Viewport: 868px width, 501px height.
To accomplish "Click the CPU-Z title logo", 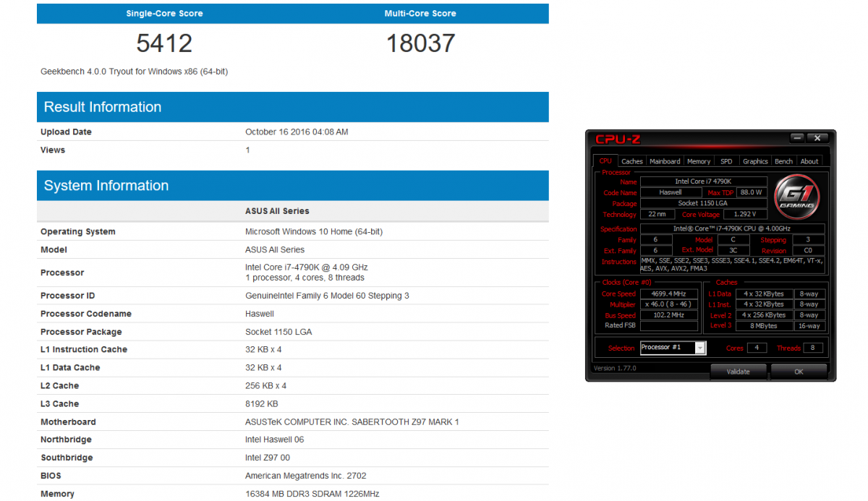I will click(x=618, y=139).
